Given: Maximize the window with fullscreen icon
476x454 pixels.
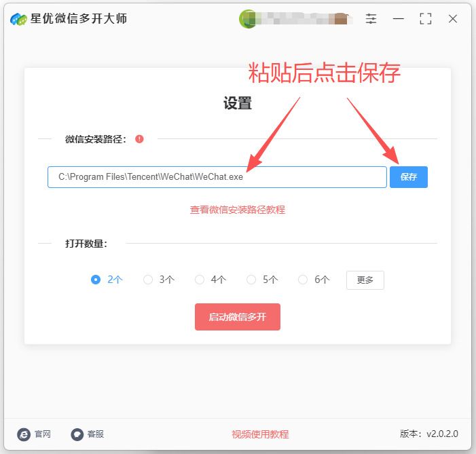Looking at the screenshot, I should tap(426, 19).
